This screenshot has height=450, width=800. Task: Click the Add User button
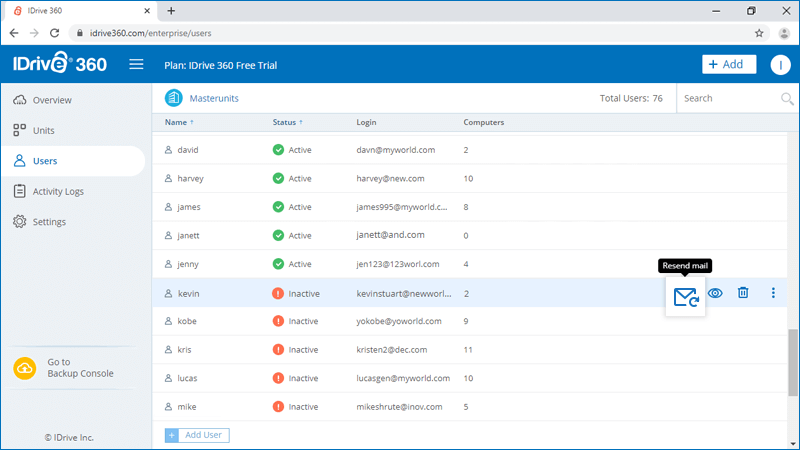(197, 435)
